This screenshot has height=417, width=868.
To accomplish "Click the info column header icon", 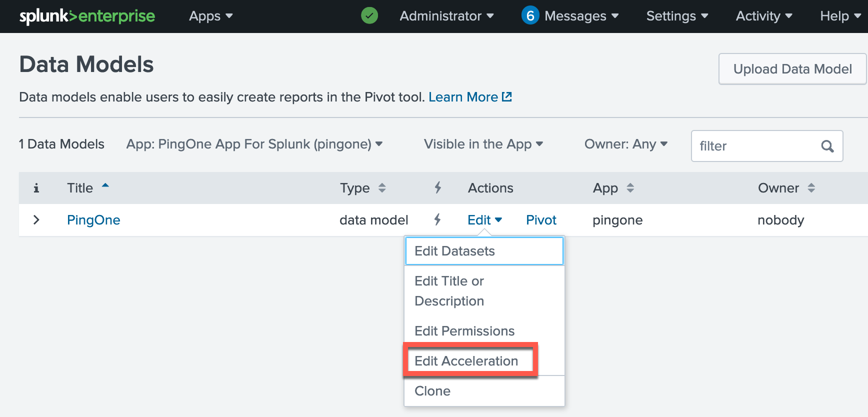I will (36, 188).
